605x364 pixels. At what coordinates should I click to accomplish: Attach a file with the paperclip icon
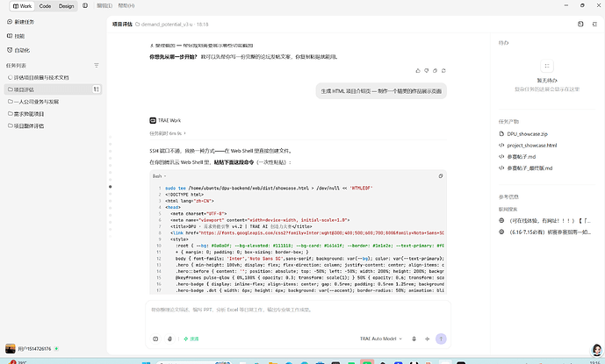[170, 339]
